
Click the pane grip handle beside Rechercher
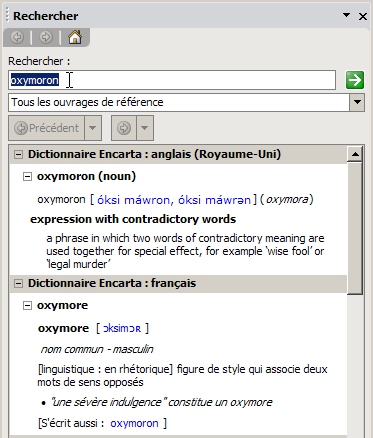[x=8, y=16]
